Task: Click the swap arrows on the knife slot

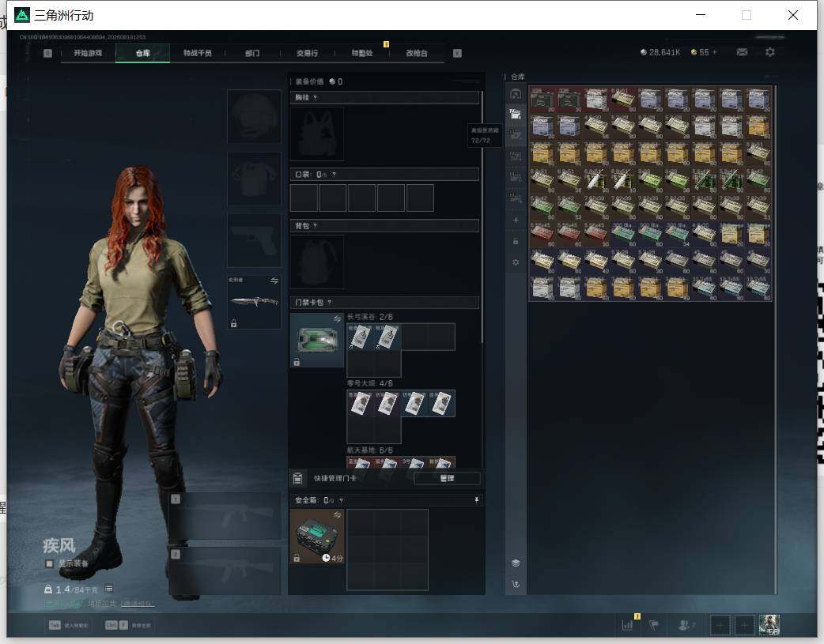Action: (x=274, y=281)
